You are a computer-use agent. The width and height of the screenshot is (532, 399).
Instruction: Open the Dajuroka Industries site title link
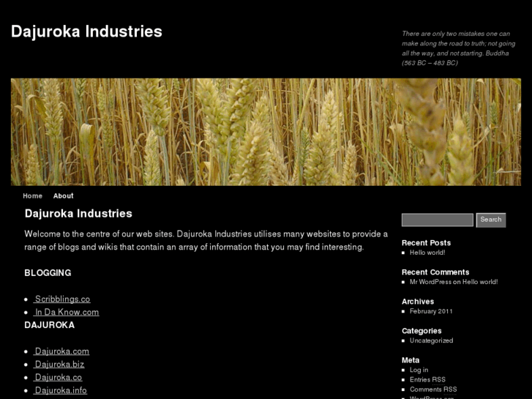86,31
